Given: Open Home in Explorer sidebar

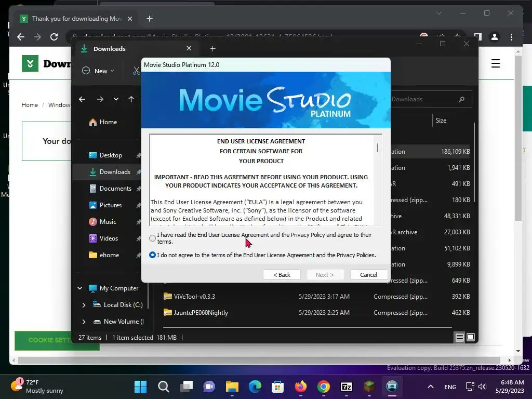Looking at the screenshot, I should tap(103, 122).
